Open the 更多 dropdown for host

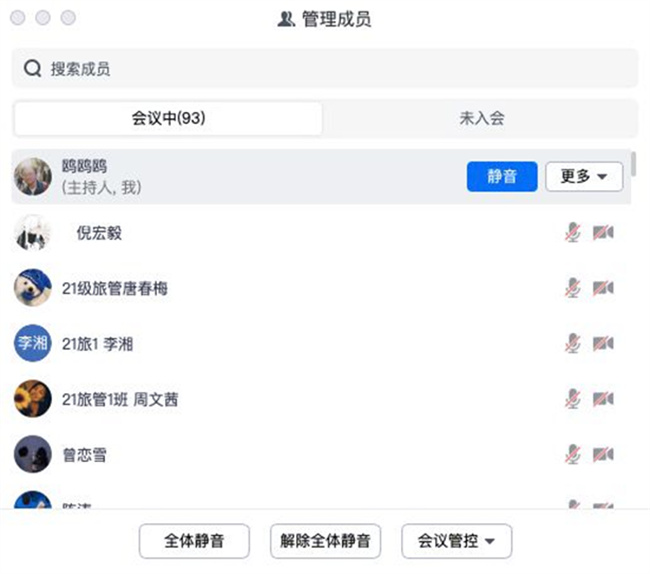point(584,177)
